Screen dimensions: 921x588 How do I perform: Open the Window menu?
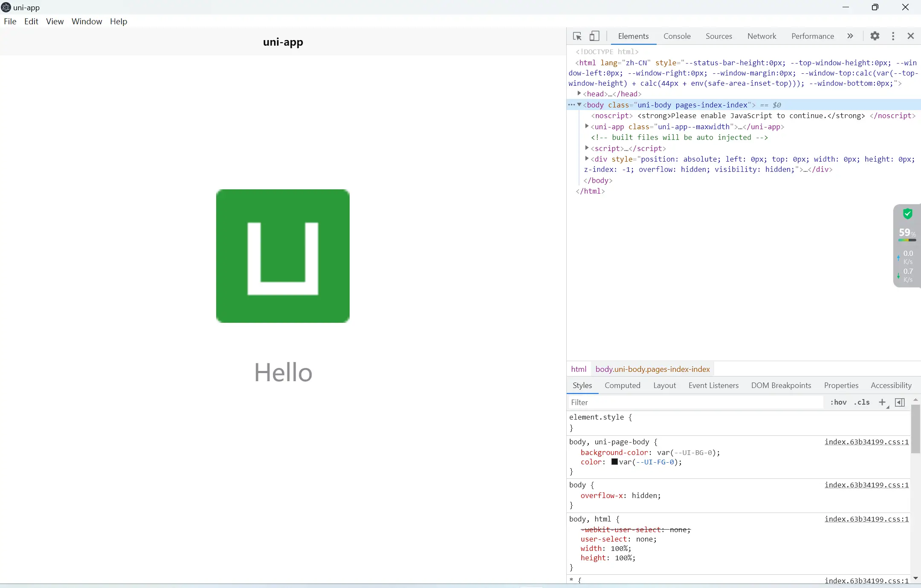coord(87,21)
